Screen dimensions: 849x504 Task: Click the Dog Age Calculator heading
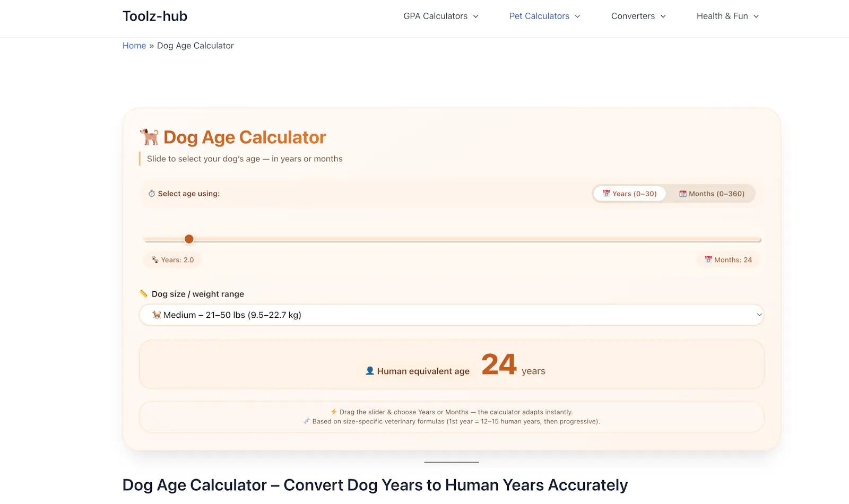245,137
